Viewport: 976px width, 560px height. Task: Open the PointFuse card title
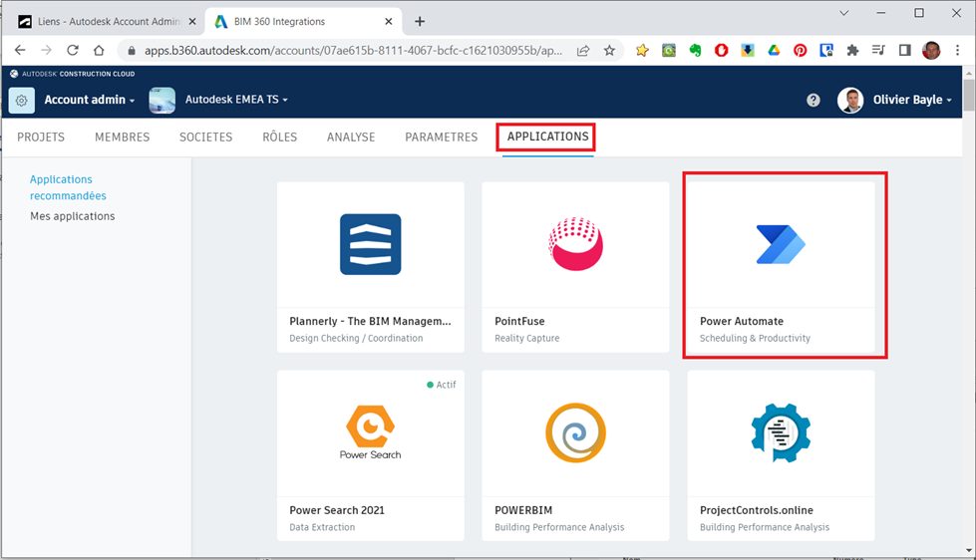click(519, 321)
